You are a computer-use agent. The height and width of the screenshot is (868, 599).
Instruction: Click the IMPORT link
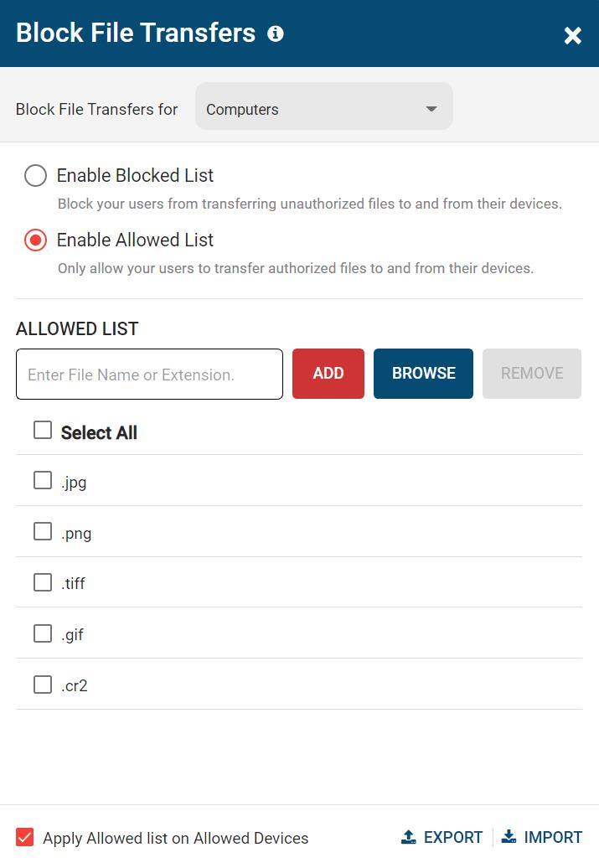click(x=551, y=836)
